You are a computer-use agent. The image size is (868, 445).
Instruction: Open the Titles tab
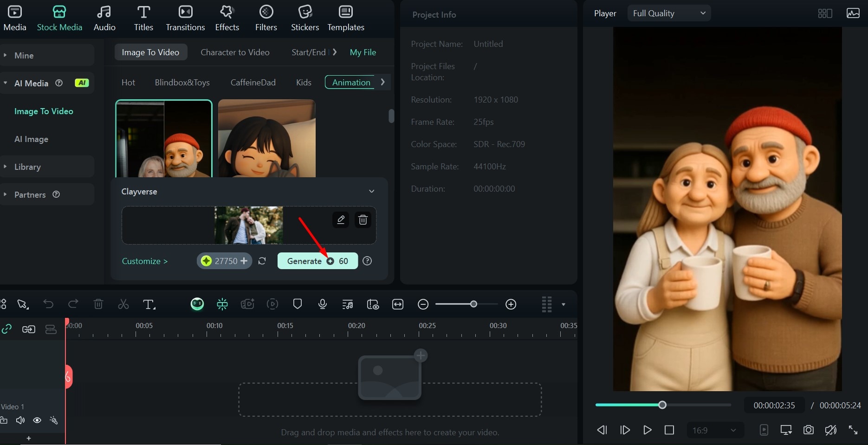(x=143, y=19)
